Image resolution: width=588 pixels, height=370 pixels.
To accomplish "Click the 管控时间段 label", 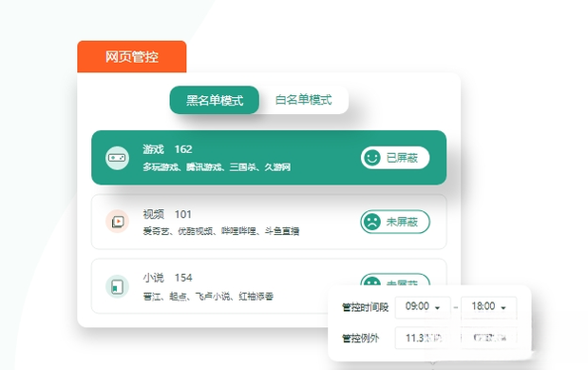I will tap(365, 307).
